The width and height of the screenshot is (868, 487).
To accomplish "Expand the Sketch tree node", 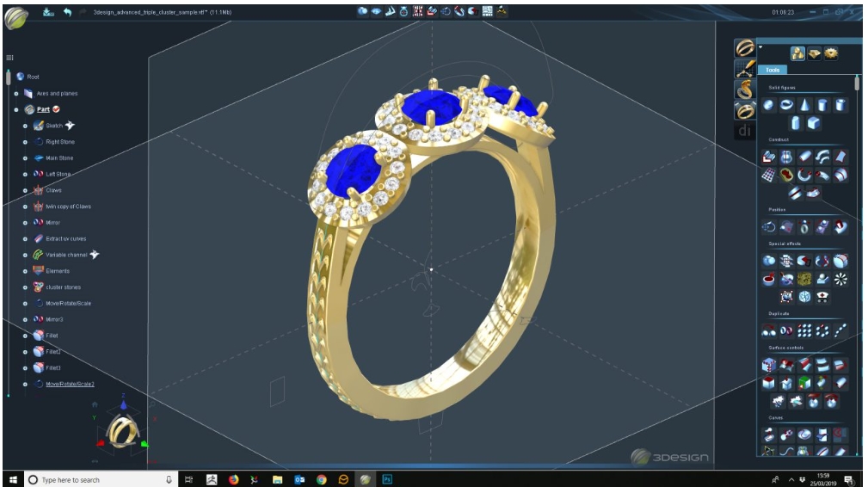I will pos(26,126).
